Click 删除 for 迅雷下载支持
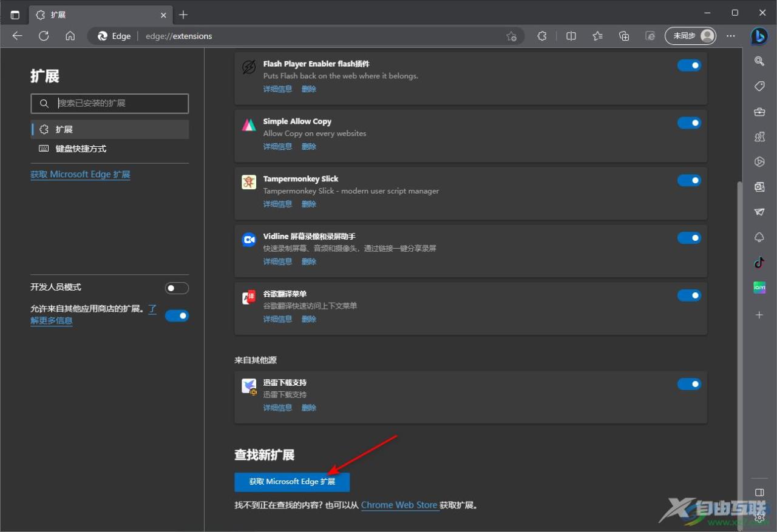This screenshot has width=777, height=532. [309, 408]
